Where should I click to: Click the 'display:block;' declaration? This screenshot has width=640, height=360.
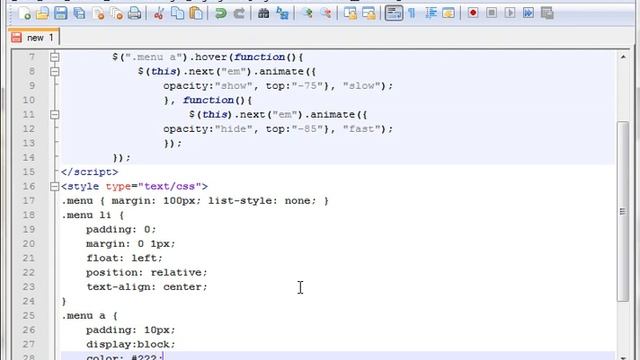click(x=131, y=344)
